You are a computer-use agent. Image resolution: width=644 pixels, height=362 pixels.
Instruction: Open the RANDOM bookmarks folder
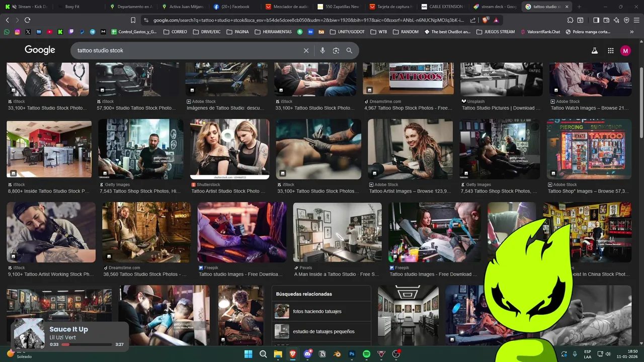[x=406, y=32]
